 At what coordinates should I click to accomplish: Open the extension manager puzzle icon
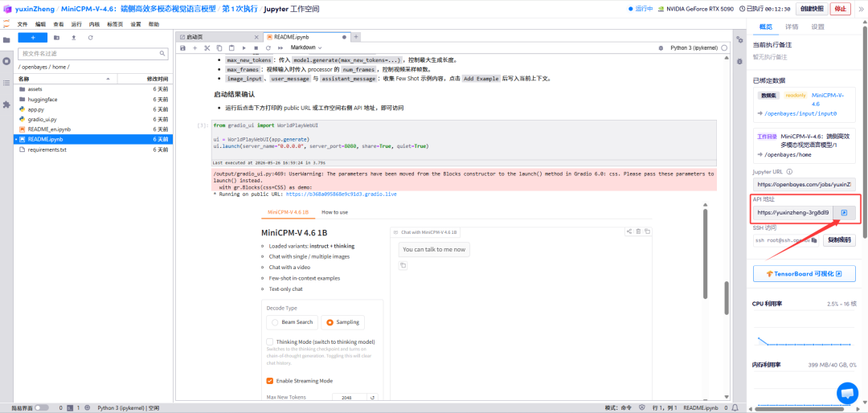click(6, 104)
